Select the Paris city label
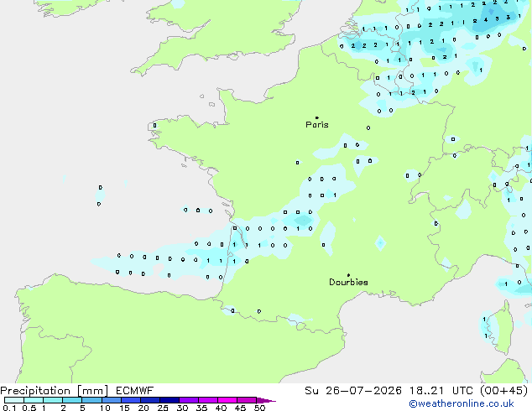 click(317, 124)
